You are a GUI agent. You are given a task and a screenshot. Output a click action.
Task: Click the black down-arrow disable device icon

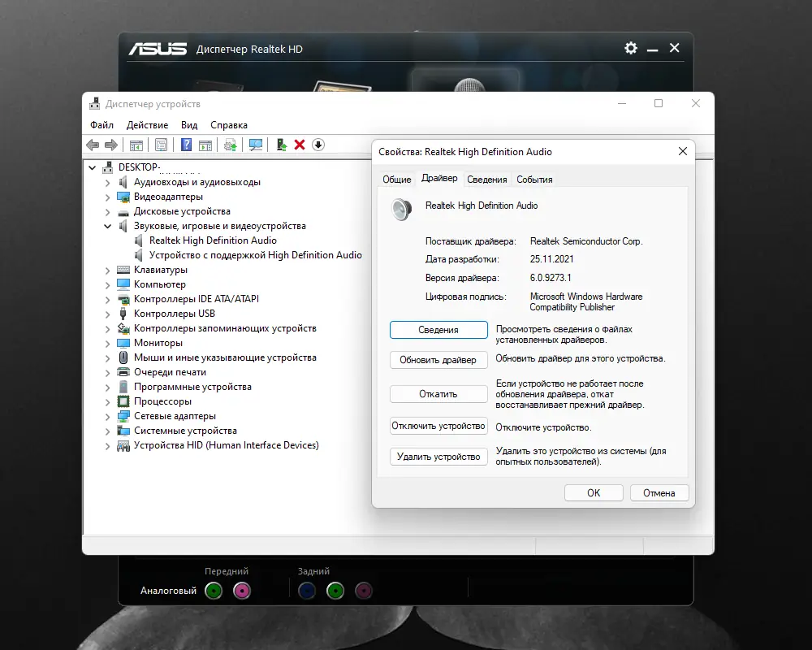tap(318, 145)
